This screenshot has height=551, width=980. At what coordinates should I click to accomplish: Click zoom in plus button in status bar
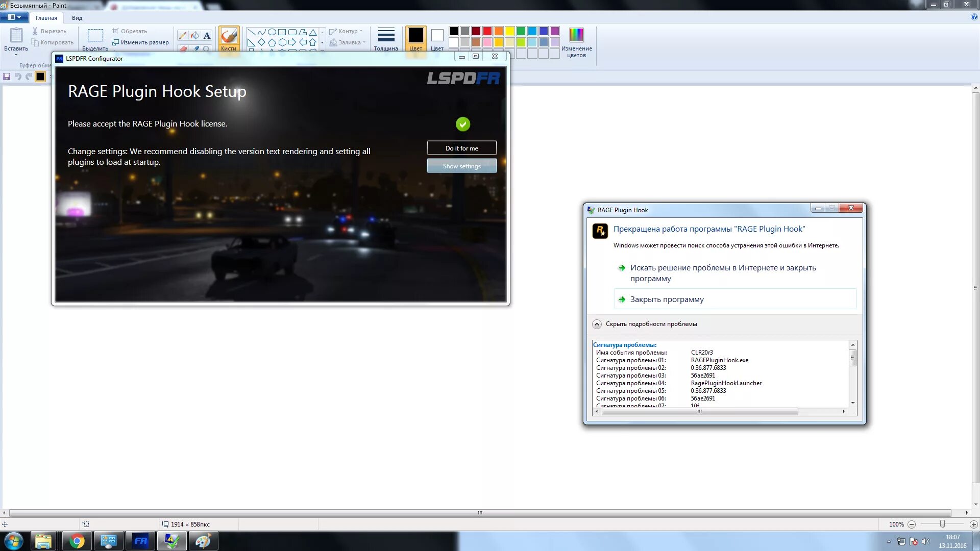coord(974,524)
